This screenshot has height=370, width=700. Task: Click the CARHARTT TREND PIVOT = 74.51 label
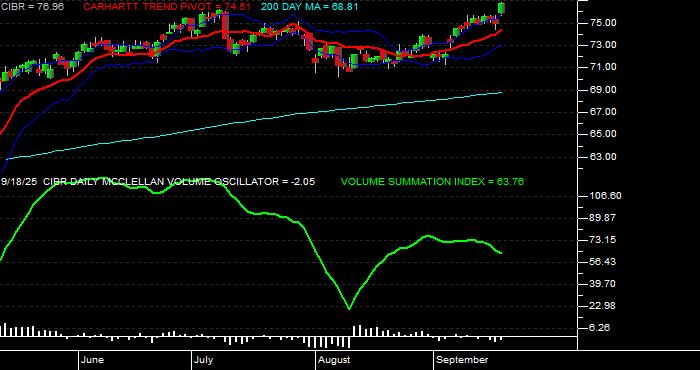tap(167, 7)
